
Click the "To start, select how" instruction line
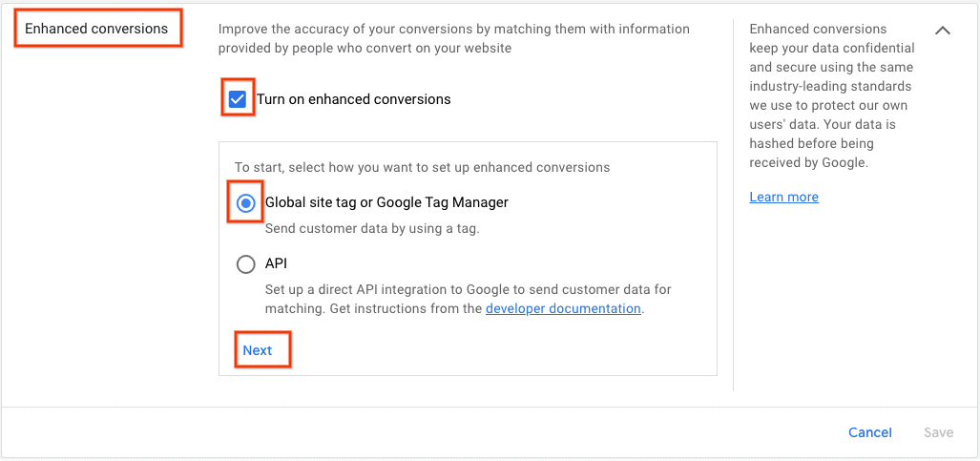tap(422, 168)
